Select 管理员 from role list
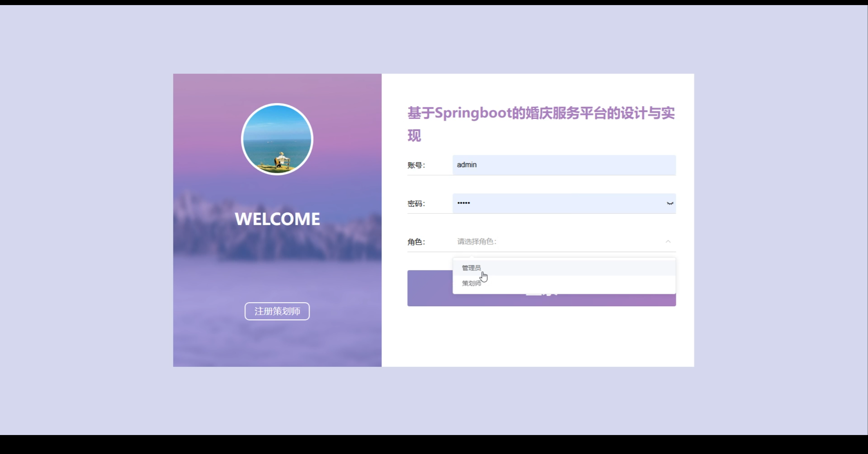Screen dimensions: 868x454 click(x=471, y=268)
